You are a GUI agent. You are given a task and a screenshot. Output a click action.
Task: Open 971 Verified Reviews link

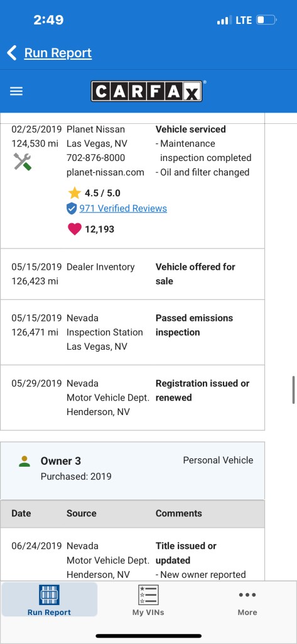[123, 209]
